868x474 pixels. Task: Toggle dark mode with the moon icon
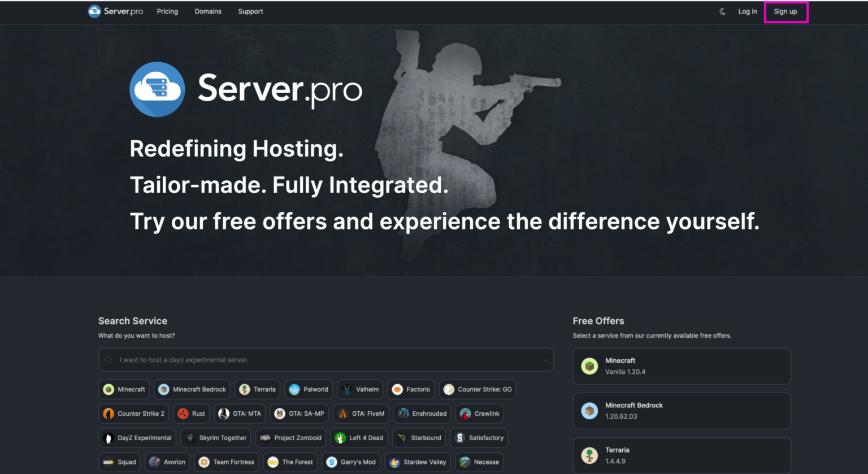722,11
